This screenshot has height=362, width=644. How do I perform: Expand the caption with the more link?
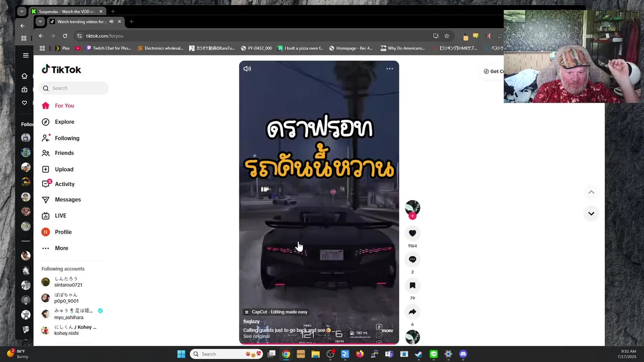coord(387,330)
